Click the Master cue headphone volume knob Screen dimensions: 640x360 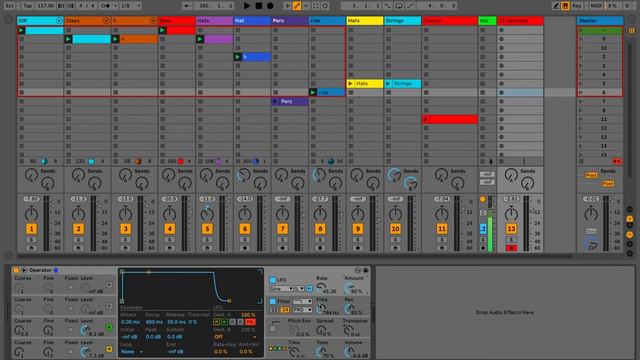point(592,244)
